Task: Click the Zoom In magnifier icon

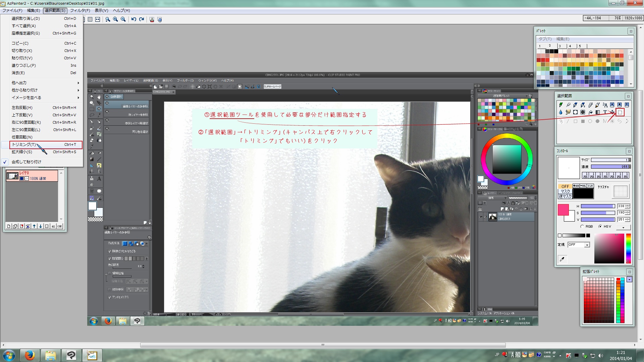Action: (115, 19)
